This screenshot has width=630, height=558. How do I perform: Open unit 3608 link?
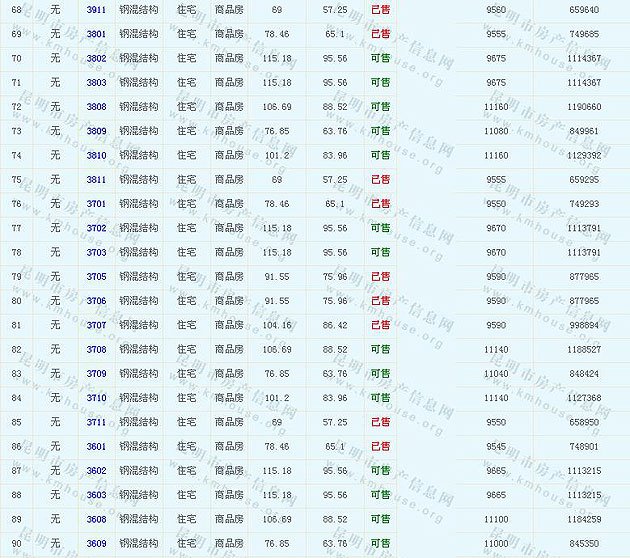tap(96, 519)
